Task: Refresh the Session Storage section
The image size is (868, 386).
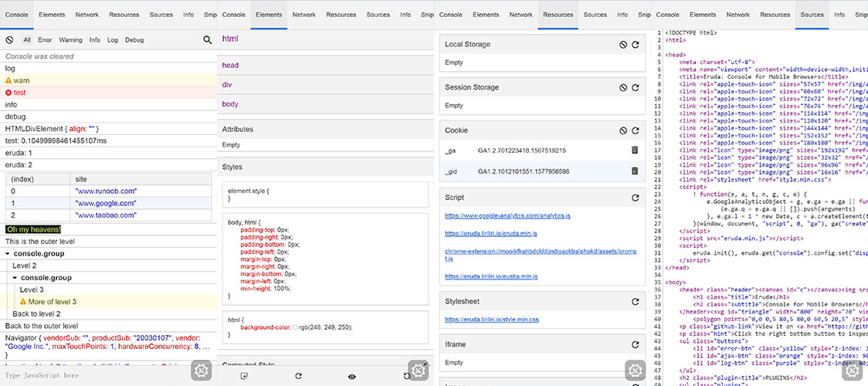Action: tap(635, 88)
